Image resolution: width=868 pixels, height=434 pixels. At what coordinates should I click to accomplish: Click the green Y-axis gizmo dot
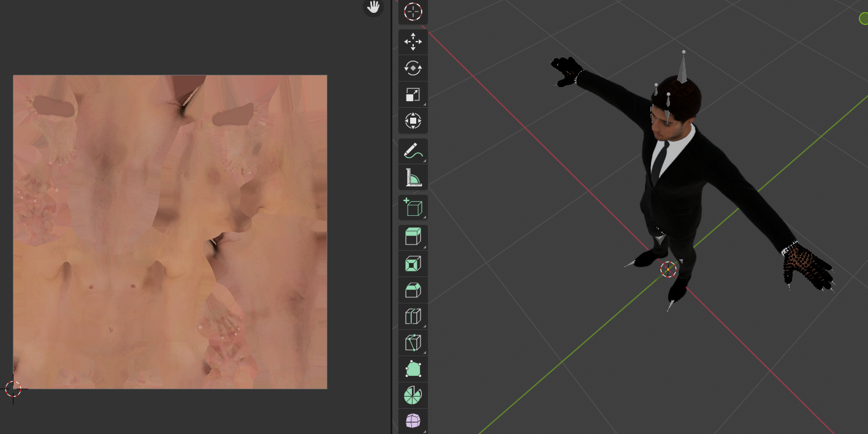point(864,18)
